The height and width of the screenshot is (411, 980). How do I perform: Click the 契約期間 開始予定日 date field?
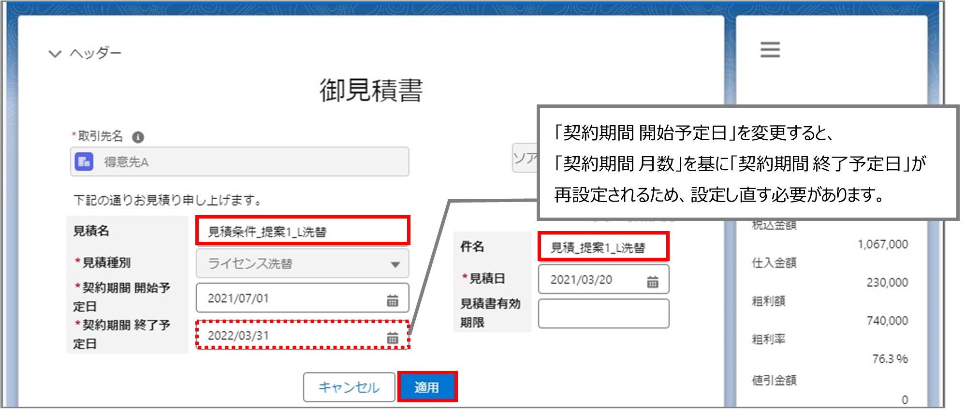pyautogui.click(x=303, y=298)
